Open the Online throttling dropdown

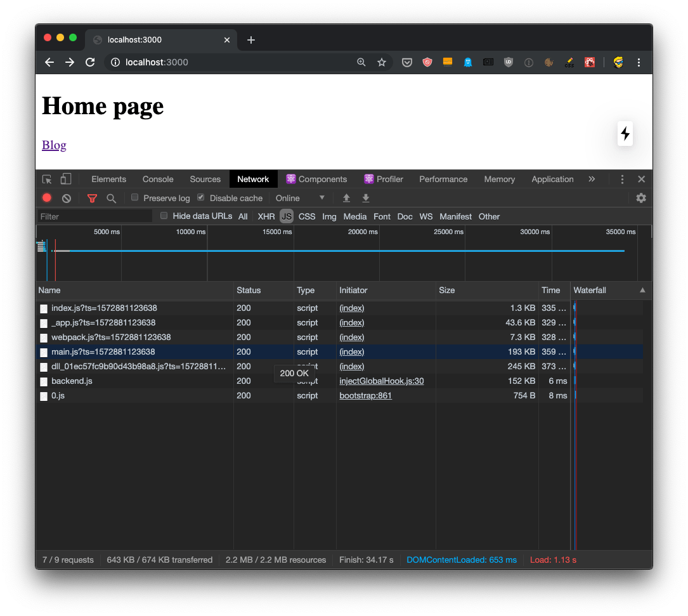pyautogui.click(x=300, y=199)
